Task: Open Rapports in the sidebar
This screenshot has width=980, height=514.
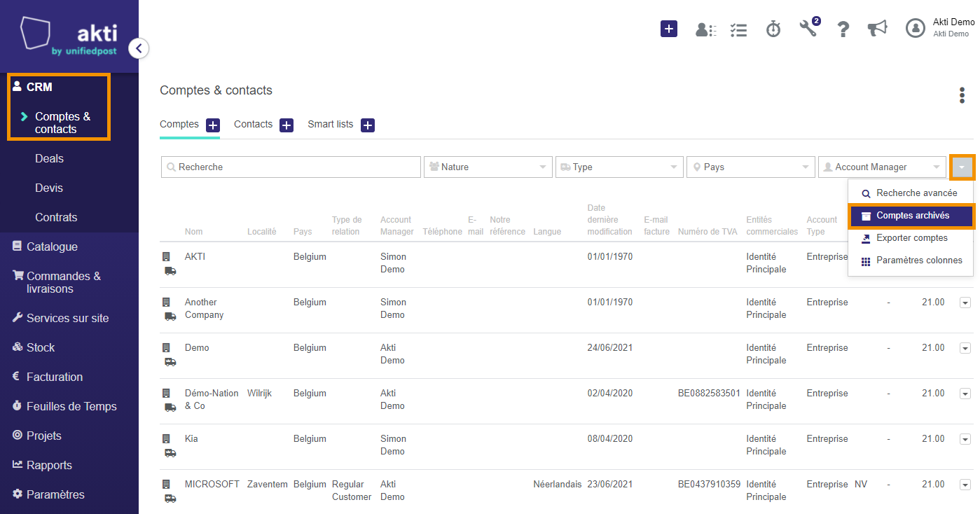Action: (49, 465)
